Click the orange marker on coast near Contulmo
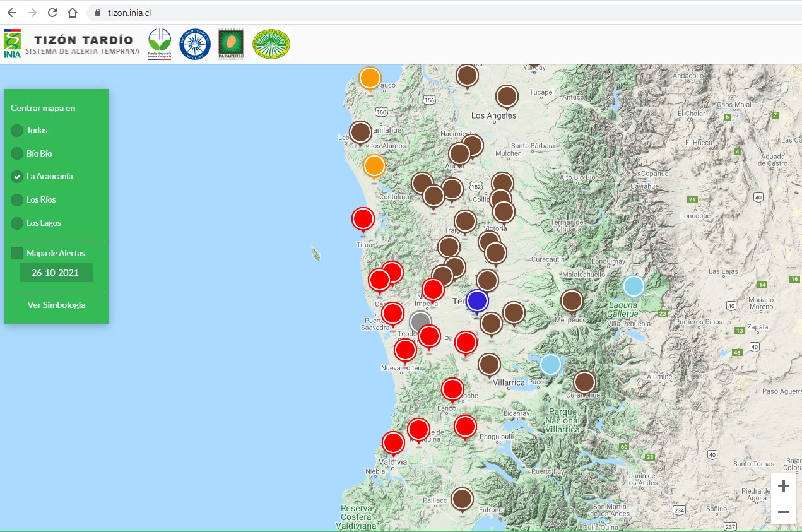This screenshot has height=532, width=802. click(374, 166)
